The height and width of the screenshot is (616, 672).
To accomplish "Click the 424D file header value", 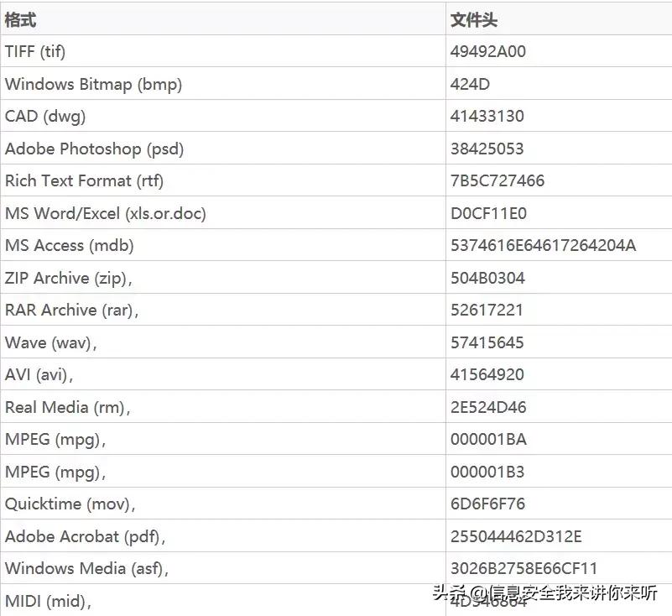I will [x=470, y=84].
